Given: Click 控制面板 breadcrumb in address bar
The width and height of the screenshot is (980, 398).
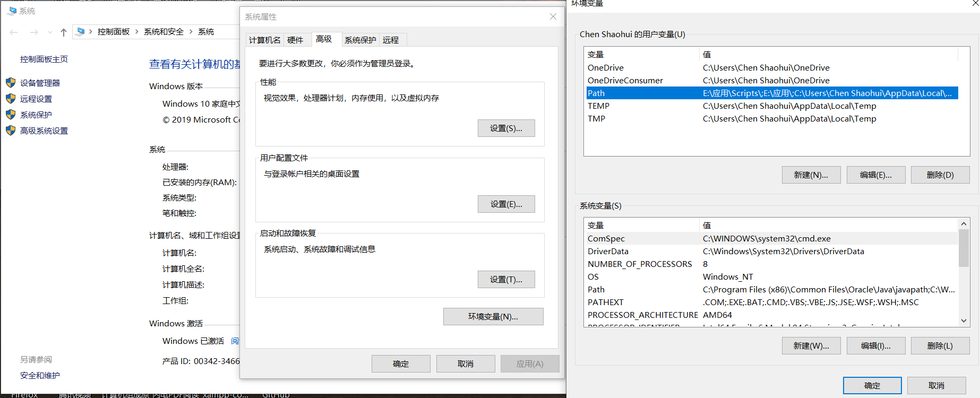Looking at the screenshot, I should point(114,32).
